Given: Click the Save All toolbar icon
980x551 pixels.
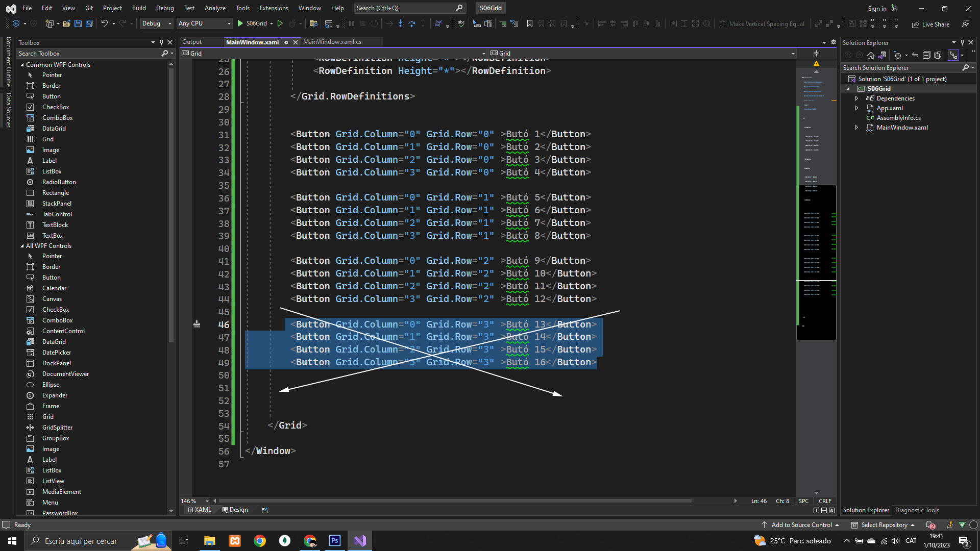Looking at the screenshot, I should click(x=89, y=23).
